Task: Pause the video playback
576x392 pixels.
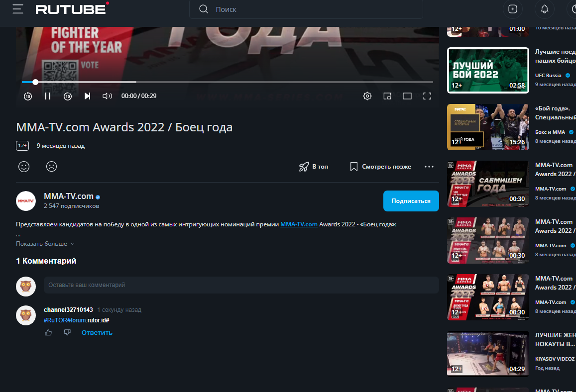Action: pyautogui.click(x=48, y=96)
